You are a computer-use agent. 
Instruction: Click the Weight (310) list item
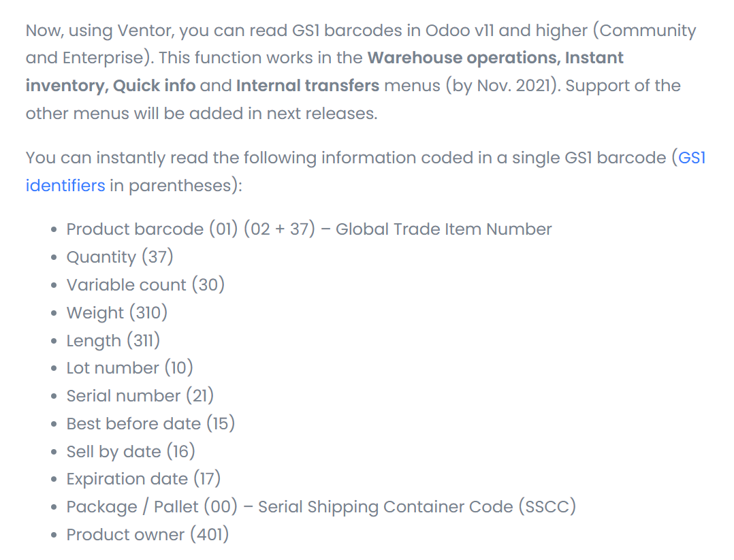tap(116, 313)
